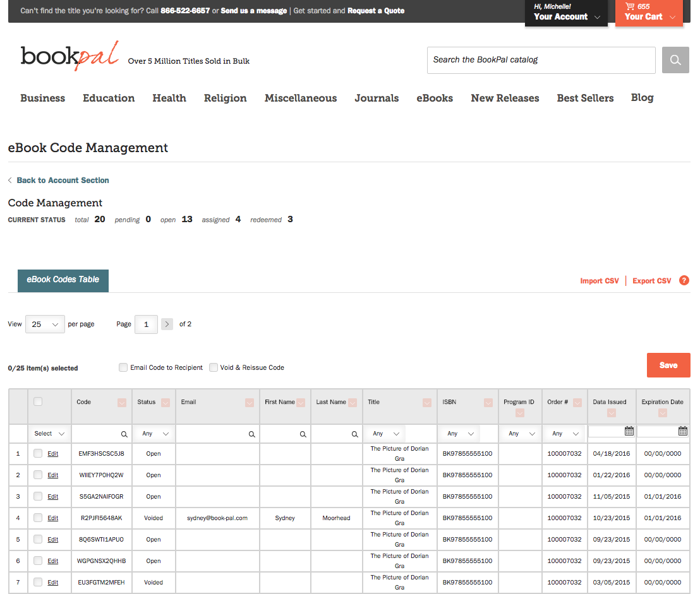Click the Search the BookPal catalog field
Image resolution: width=700 pixels, height=594 pixels.
(x=541, y=60)
